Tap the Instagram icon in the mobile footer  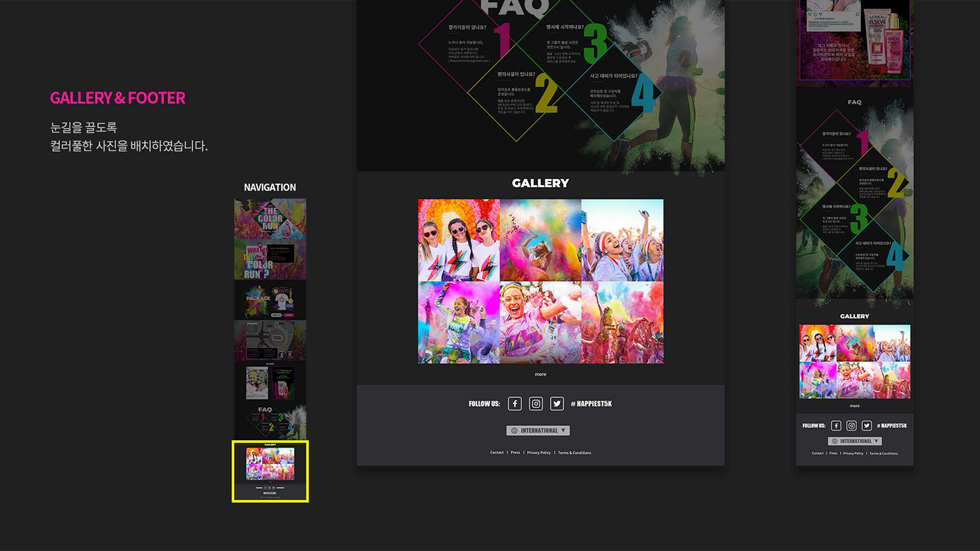[851, 425]
